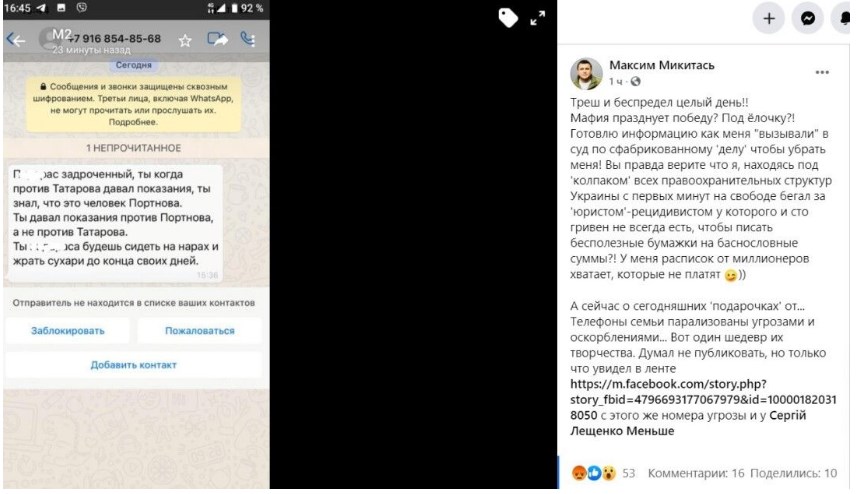Viewport: 859px width, 494px height.
Task: Open post options three-dots menu
Action: (x=822, y=72)
